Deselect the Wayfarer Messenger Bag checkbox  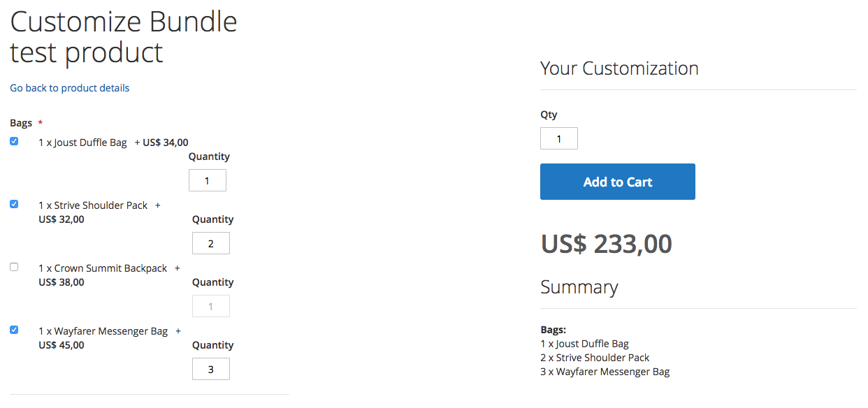14,330
